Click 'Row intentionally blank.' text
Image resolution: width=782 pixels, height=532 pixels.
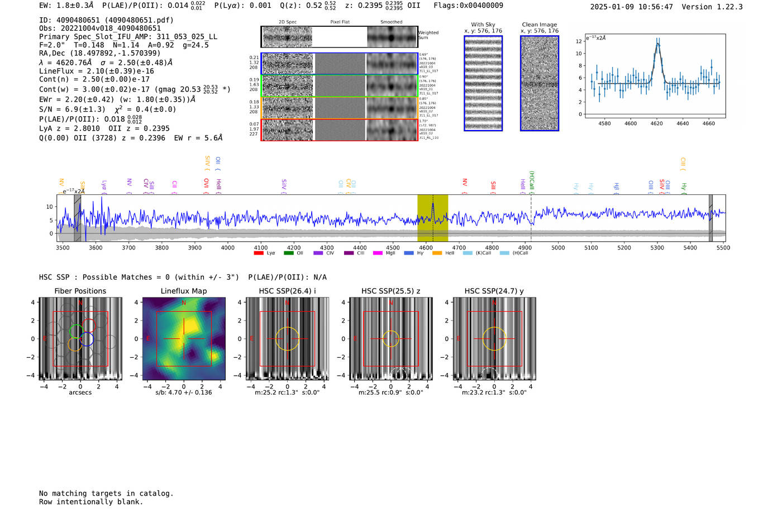click(91, 502)
